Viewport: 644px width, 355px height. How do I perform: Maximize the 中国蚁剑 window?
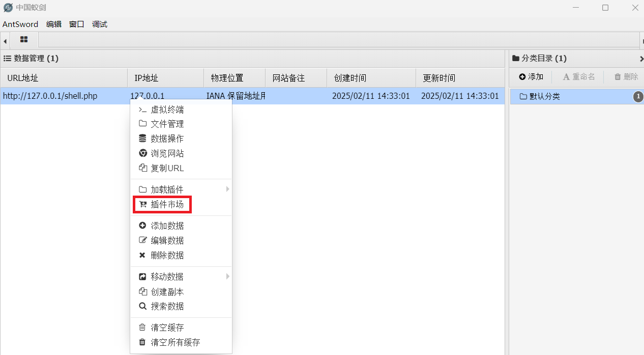(x=605, y=8)
